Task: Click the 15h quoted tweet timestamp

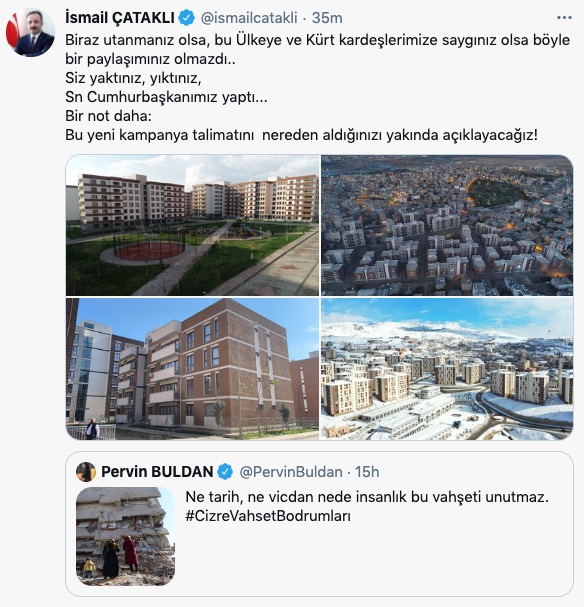Action: [x=367, y=472]
